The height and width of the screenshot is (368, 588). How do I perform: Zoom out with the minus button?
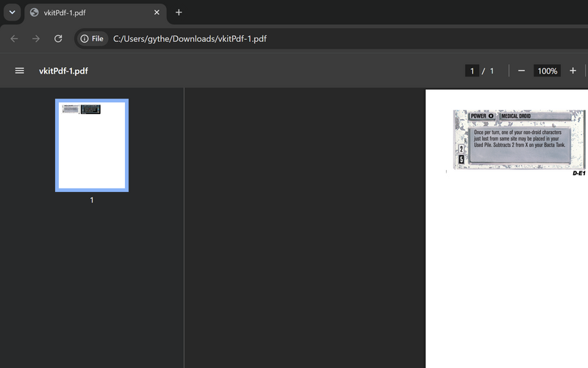[x=521, y=71]
